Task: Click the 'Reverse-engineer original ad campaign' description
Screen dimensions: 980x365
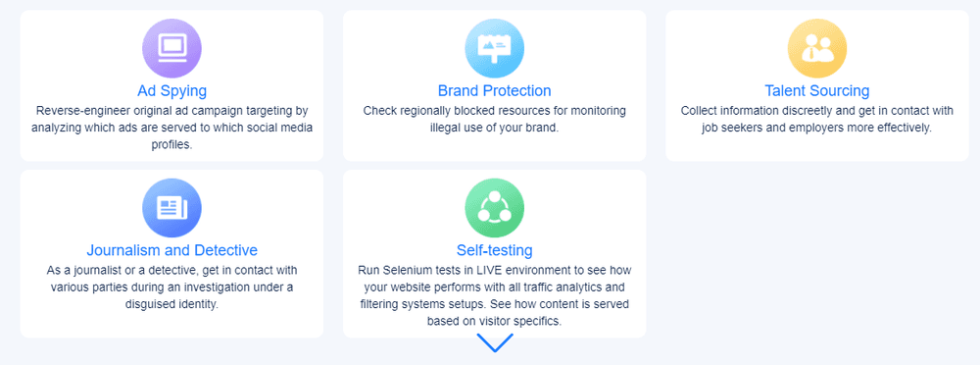Action: click(171, 128)
